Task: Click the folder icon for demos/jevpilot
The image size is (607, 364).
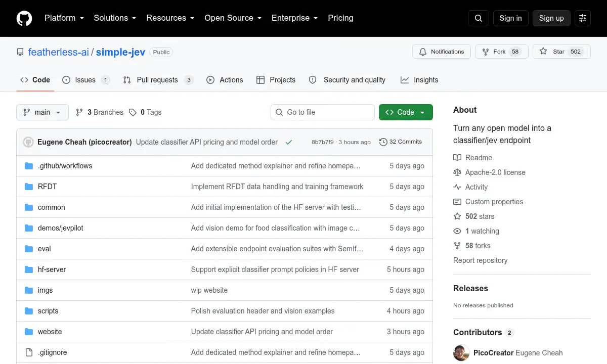Action: (x=29, y=228)
